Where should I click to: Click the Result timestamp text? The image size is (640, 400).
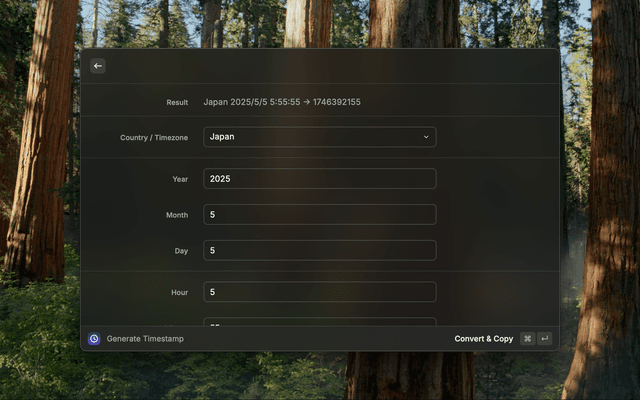(x=282, y=102)
